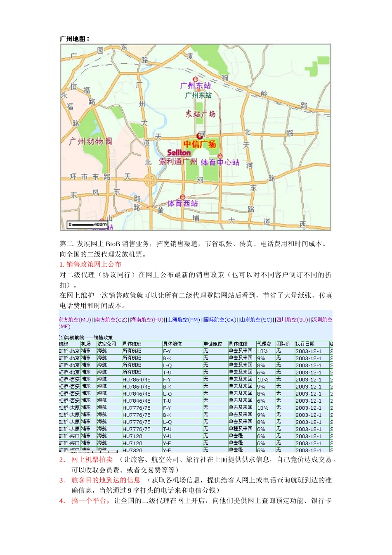Open the 南方航空(CZ) airline link
This screenshot has height=555, width=392.
(x=111, y=320)
